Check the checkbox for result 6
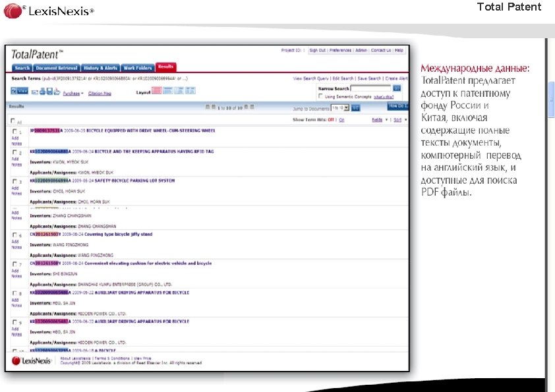The image size is (555, 392). tap(15, 235)
